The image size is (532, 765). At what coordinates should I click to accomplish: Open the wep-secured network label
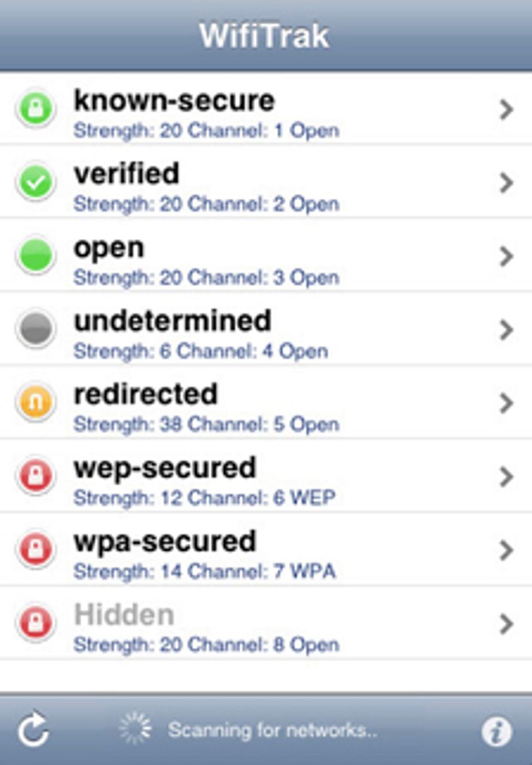(165, 469)
